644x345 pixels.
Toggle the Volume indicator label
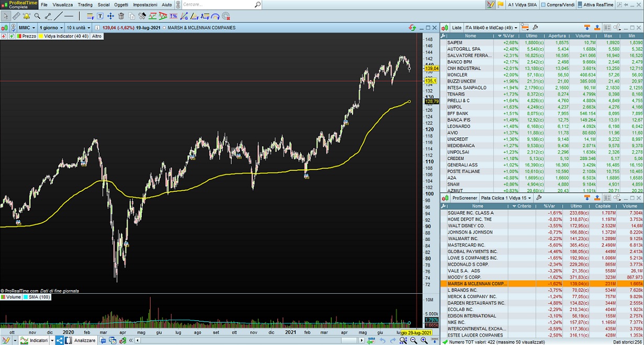[x=11, y=297]
